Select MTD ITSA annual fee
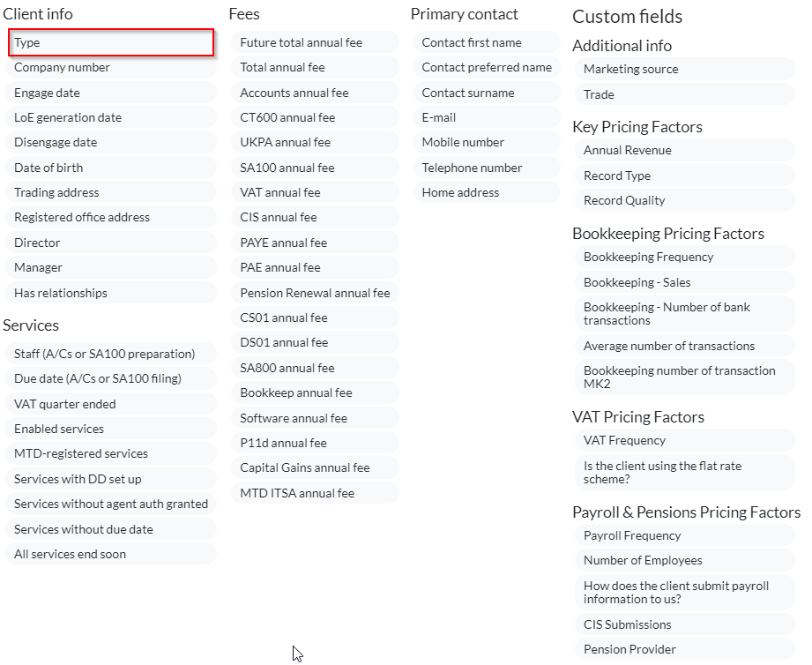 pyautogui.click(x=315, y=493)
